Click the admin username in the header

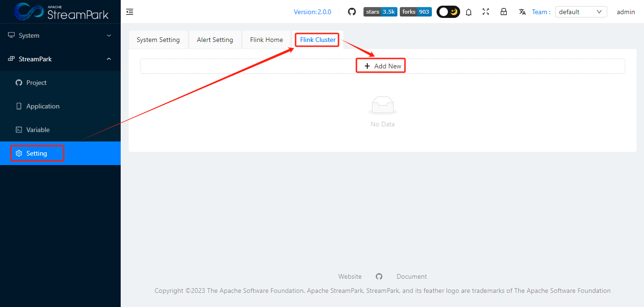(x=626, y=11)
